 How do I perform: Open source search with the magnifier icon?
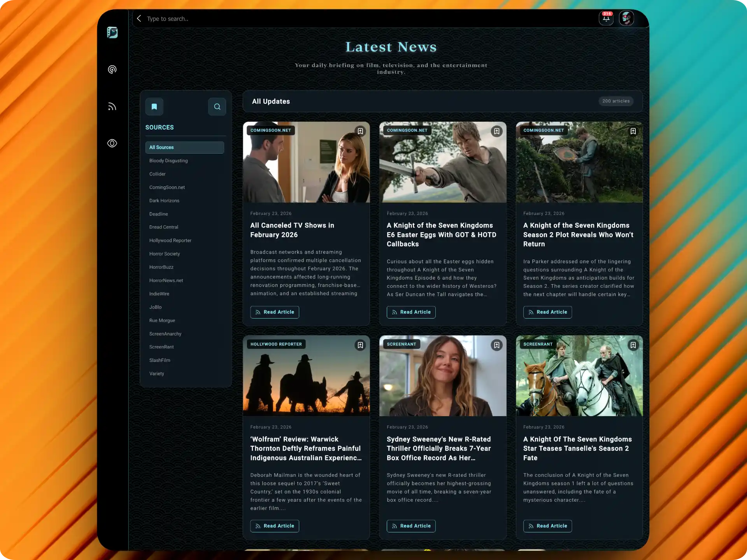pos(217,106)
